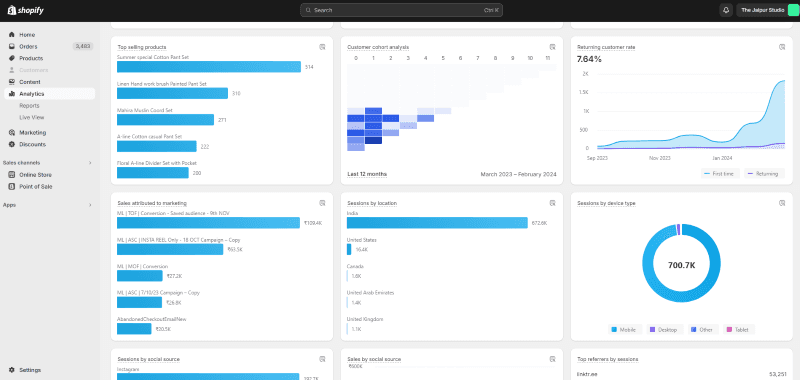800x380 pixels.
Task: Open report icon on Sales attributed to marketing card
Action: click(322, 203)
